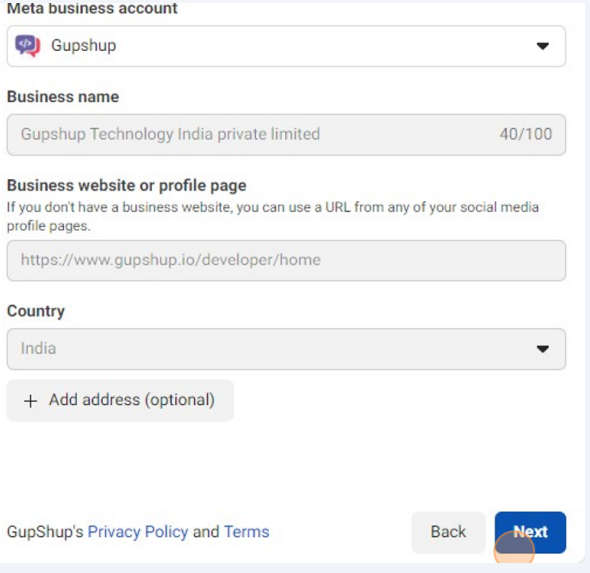Click the Meta business account label
Viewport: 590px width, 573px height.
(92, 8)
